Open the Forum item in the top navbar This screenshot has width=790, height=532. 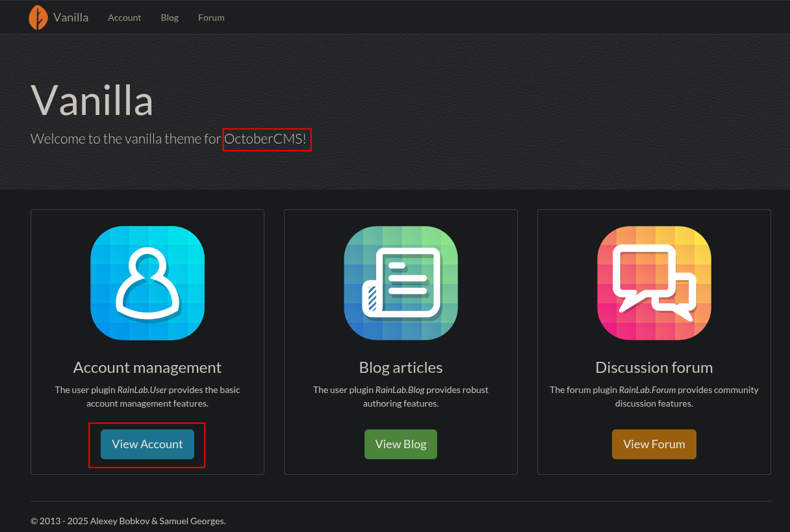(x=211, y=18)
